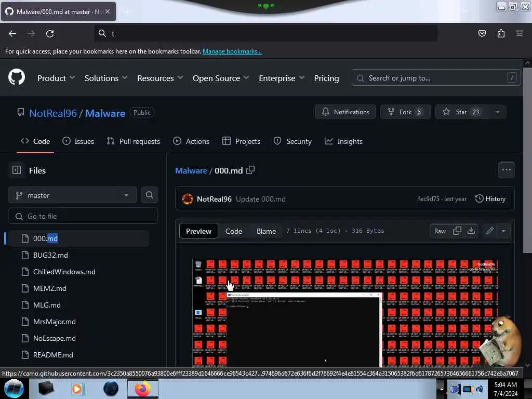The width and height of the screenshot is (532, 399).
Task: Click the page vertical scrollbar thumb
Action: (527, 160)
